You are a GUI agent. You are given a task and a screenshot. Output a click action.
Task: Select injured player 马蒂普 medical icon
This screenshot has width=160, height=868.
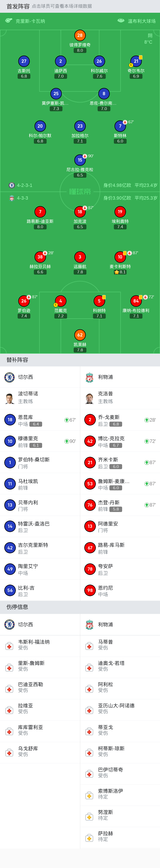pyautogui.click(x=89, y=646)
